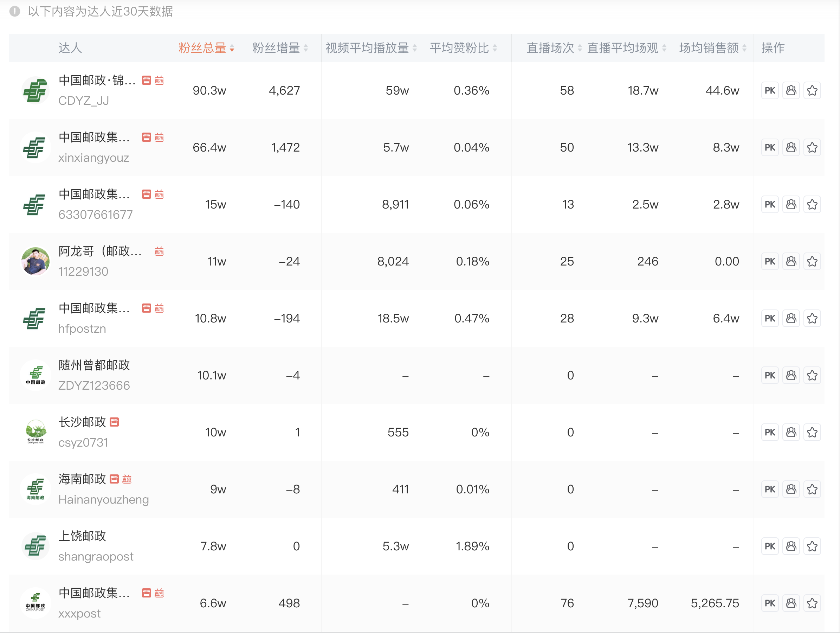Click user-group icon for 长沙邮政 row
Screen dimensions: 840x633
click(x=791, y=433)
